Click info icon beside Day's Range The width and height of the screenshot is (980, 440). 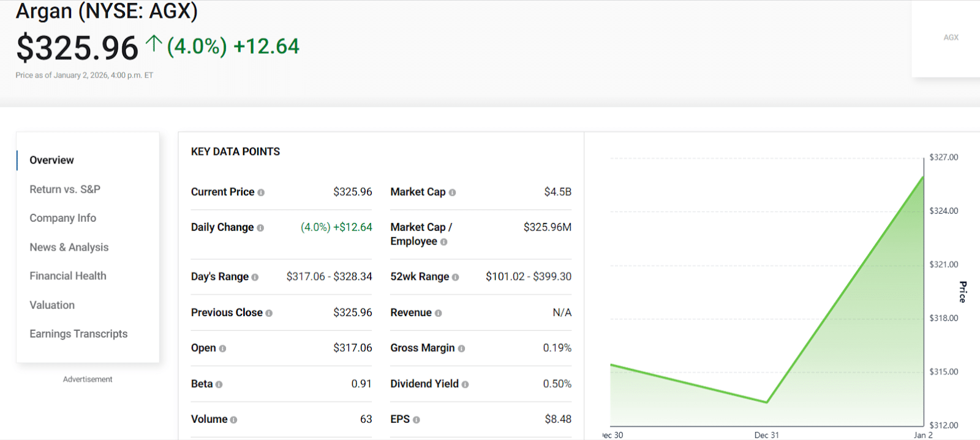pyautogui.click(x=255, y=277)
